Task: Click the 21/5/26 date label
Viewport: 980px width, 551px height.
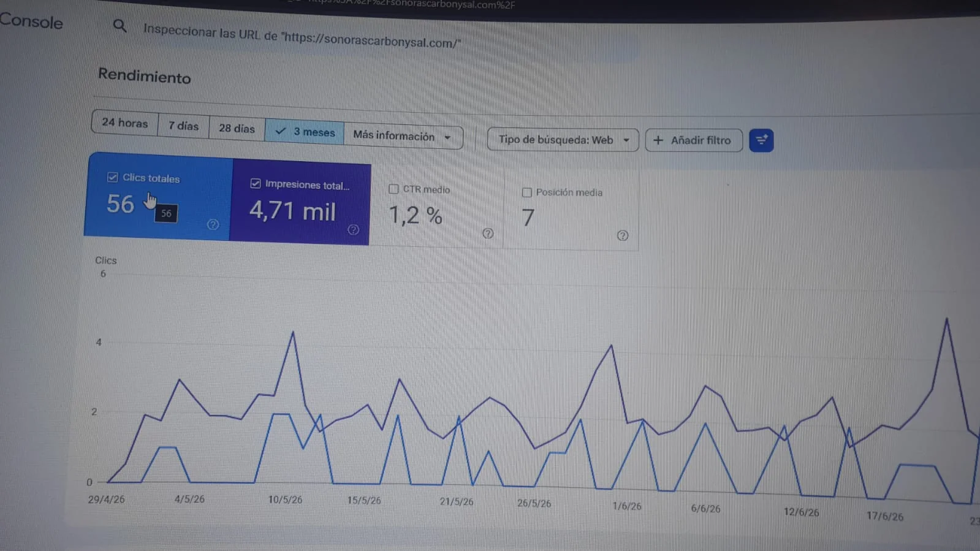Action: [457, 502]
